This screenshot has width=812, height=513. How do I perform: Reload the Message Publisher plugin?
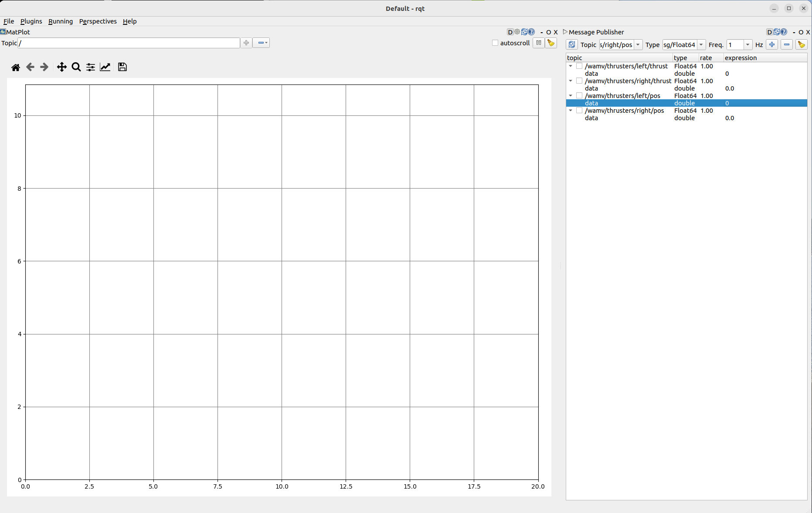[x=777, y=32]
